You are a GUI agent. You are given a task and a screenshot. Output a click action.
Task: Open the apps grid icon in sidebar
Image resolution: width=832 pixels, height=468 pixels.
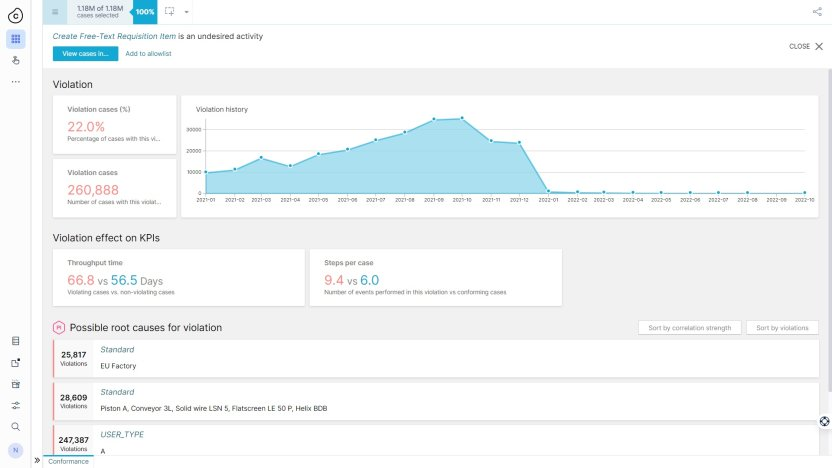pyautogui.click(x=15, y=39)
